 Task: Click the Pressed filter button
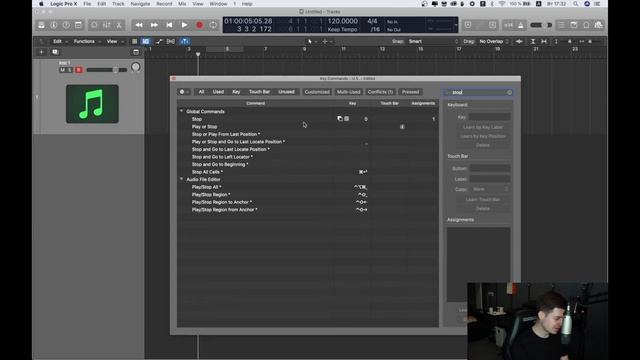411,92
